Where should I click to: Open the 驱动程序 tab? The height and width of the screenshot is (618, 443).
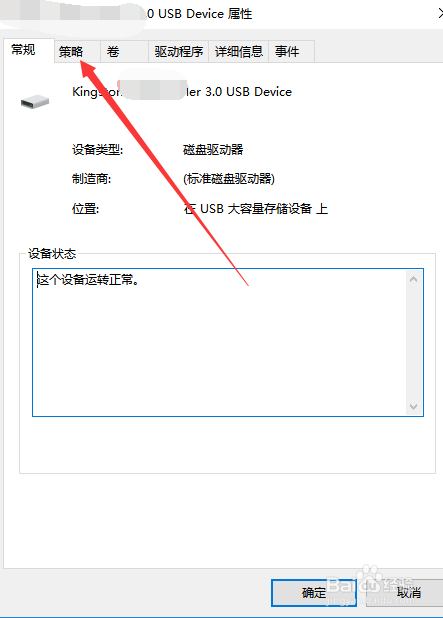179,51
